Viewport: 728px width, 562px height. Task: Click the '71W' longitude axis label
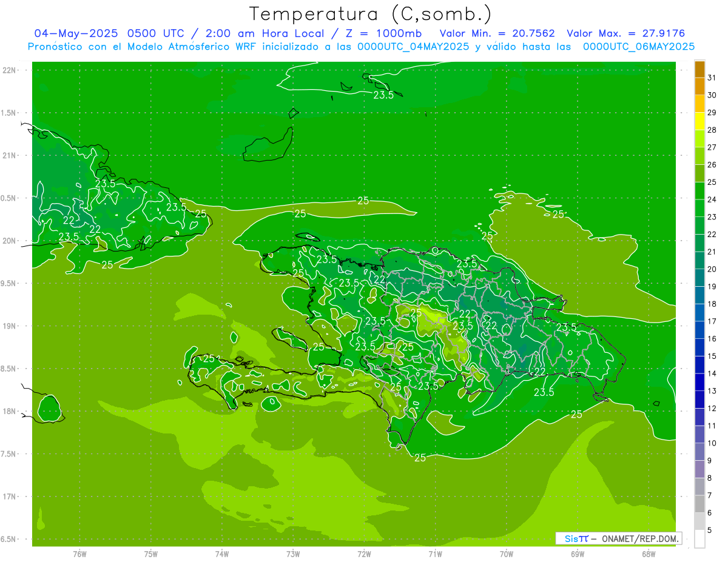[x=435, y=554]
